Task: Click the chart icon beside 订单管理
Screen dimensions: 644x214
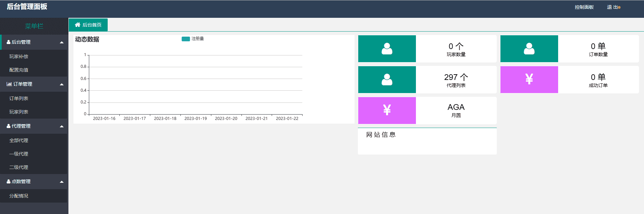Action: click(9, 84)
